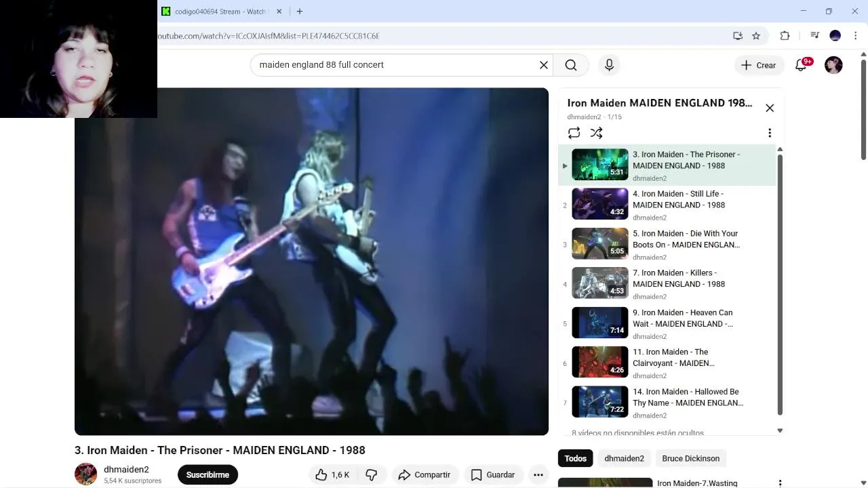868x488 pixels.
Task: Select The Clairvoyant playlist video
Action: pos(667,363)
